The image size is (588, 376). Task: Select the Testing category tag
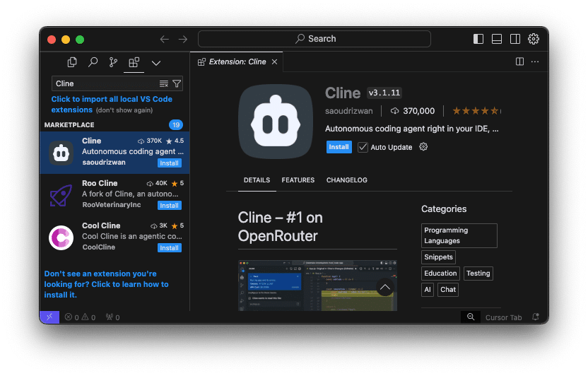tap(478, 274)
